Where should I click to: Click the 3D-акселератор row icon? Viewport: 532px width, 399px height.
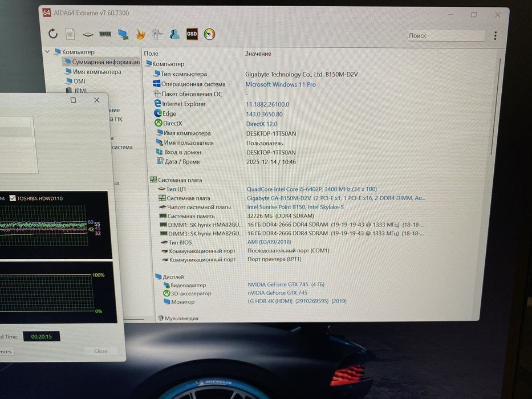tap(166, 294)
